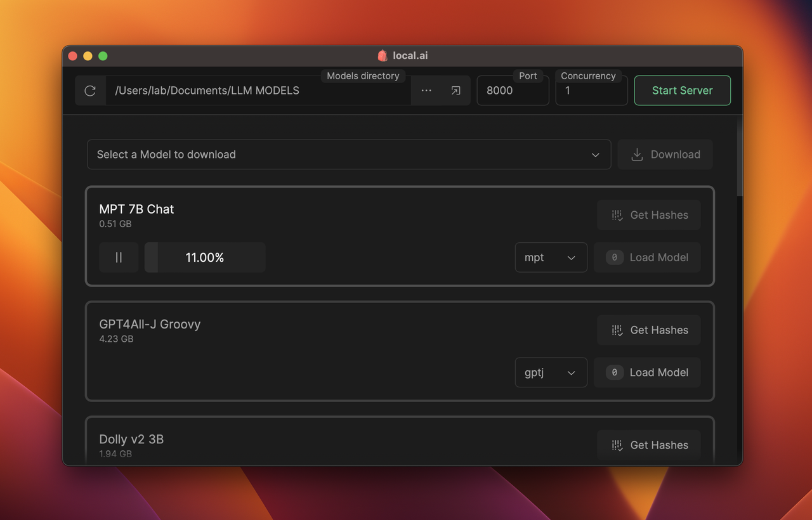Click Get Hashes for MPT 7B Chat
The width and height of the screenshot is (812, 520).
649,215
